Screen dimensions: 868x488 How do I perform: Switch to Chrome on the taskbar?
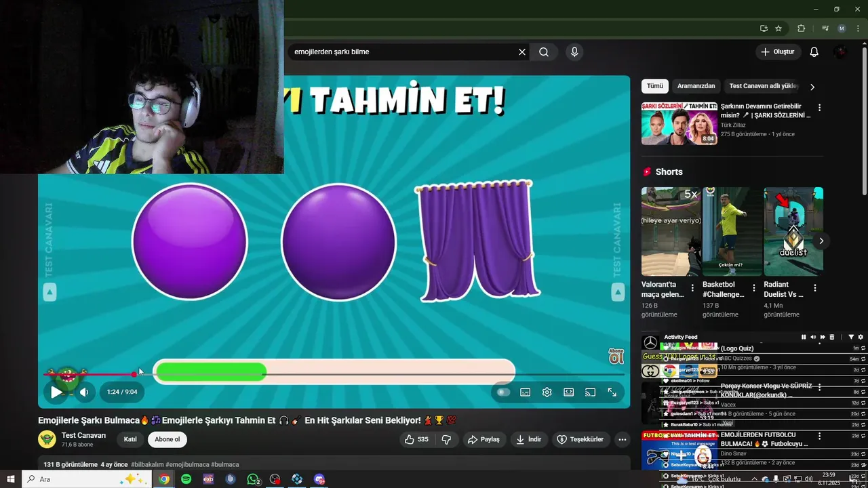point(164,479)
